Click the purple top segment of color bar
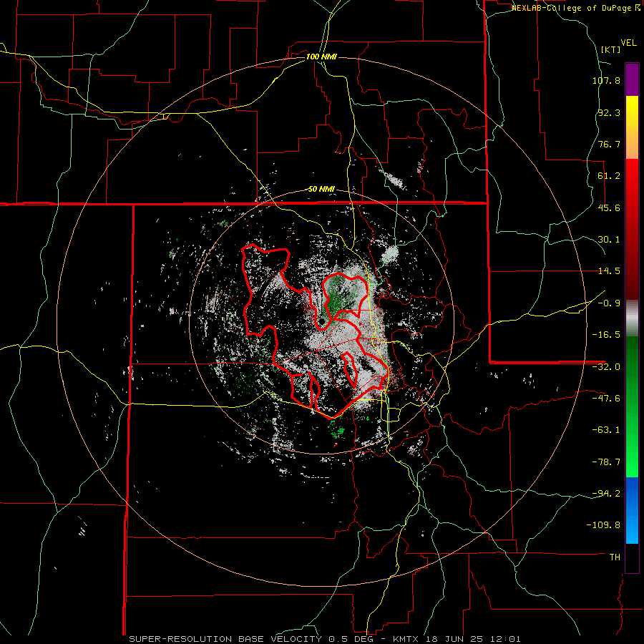This screenshot has height=644, width=644. point(632,79)
